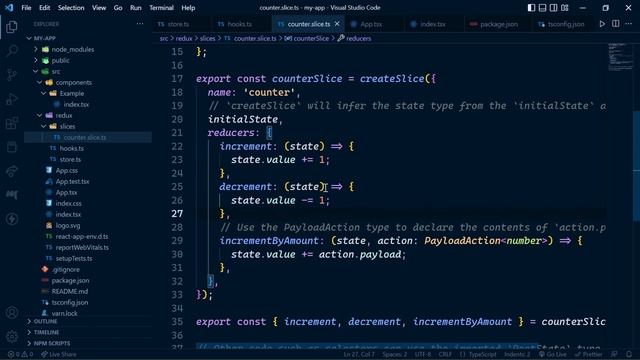Viewport: 640px width, 360px height.
Task: Start Live Share from status bar
Action: (58, 354)
